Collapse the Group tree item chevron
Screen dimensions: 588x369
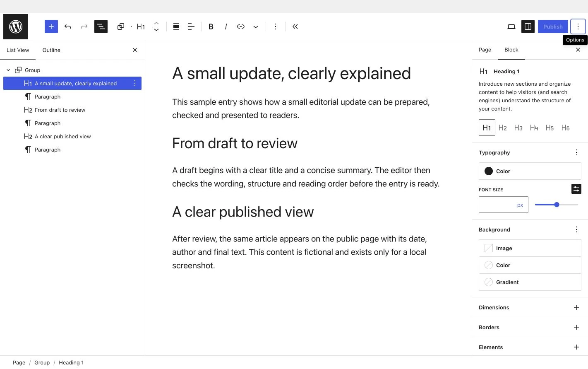click(x=8, y=70)
